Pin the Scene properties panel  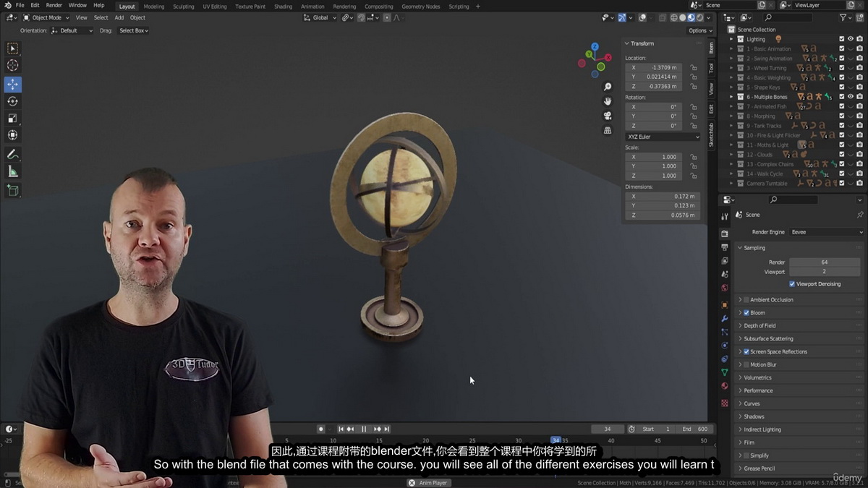859,215
